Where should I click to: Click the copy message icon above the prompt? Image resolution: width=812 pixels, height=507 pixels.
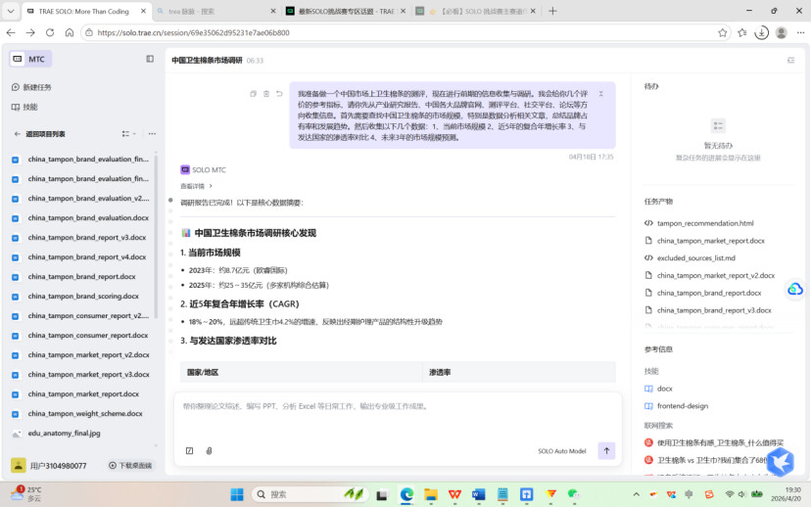(x=254, y=94)
